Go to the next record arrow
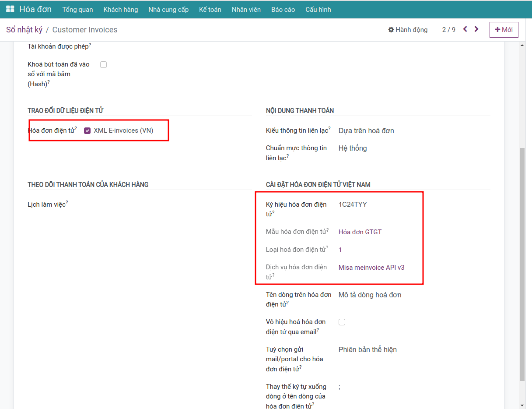 coord(476,29)
